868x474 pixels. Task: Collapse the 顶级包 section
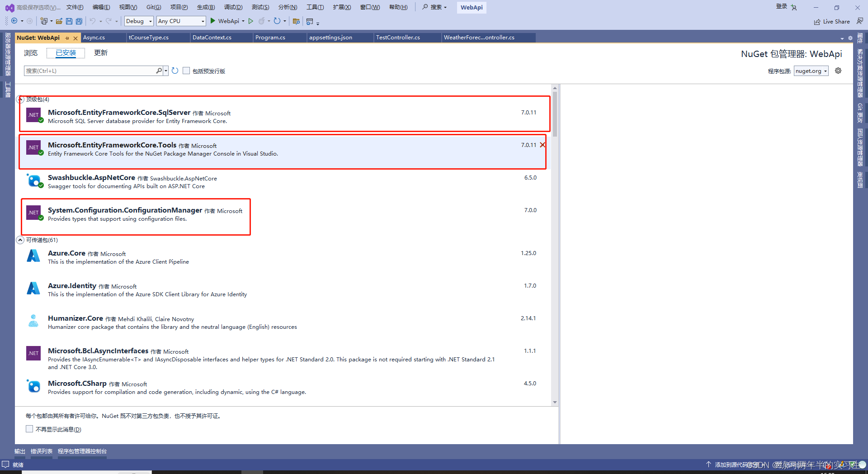coord(20,99)
